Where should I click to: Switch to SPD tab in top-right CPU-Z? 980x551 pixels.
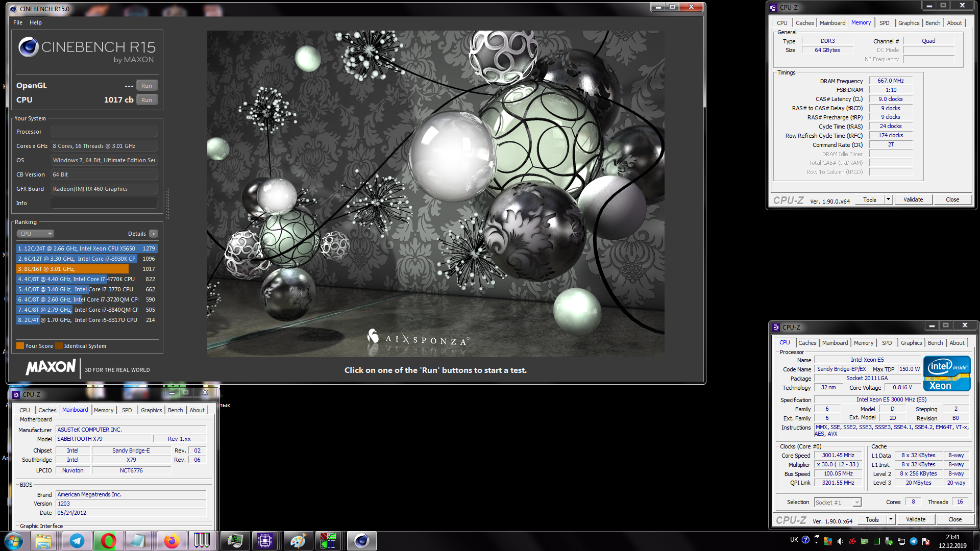pos(885,23)
